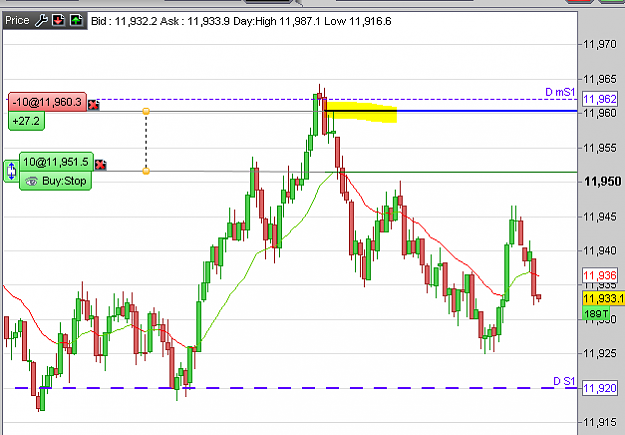Viewport: 625px width, 435px height.
Task: Click the bold 11,950 axis label
Action: point(602,182)
